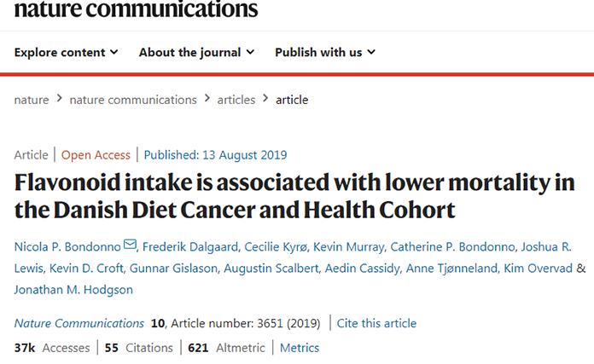Open Catherine P. Bondonno author details
The image size is (594, 364).
(x=452, y=247)
